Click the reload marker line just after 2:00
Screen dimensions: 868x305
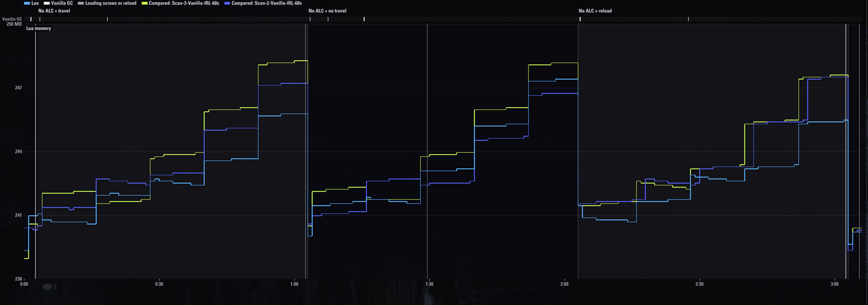pyautogui.click(x=578, y=151)
